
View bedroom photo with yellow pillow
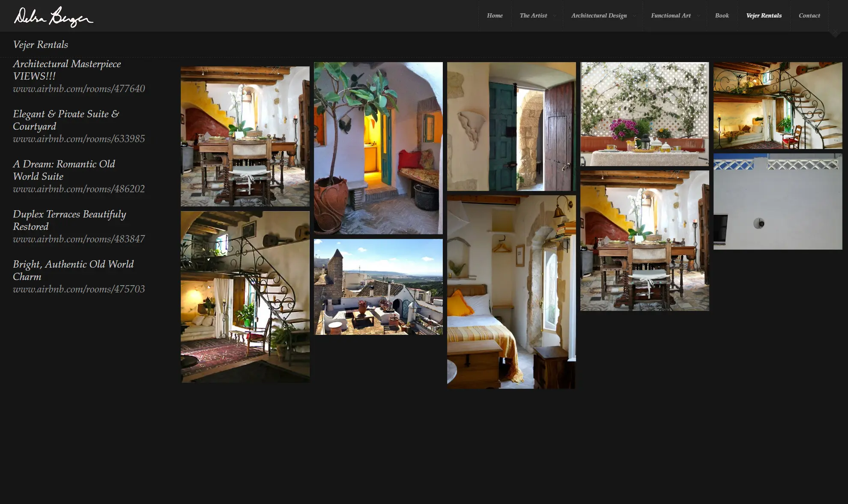(511, 292)
